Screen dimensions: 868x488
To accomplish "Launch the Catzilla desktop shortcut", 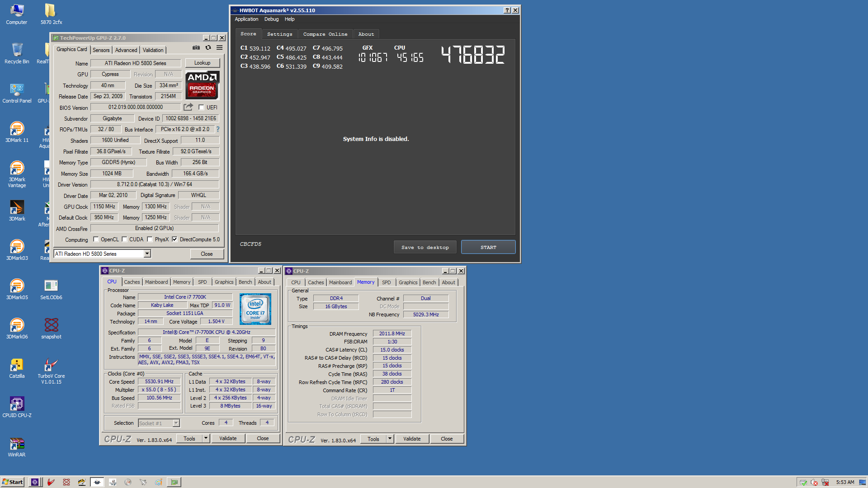I will point(17,368).
